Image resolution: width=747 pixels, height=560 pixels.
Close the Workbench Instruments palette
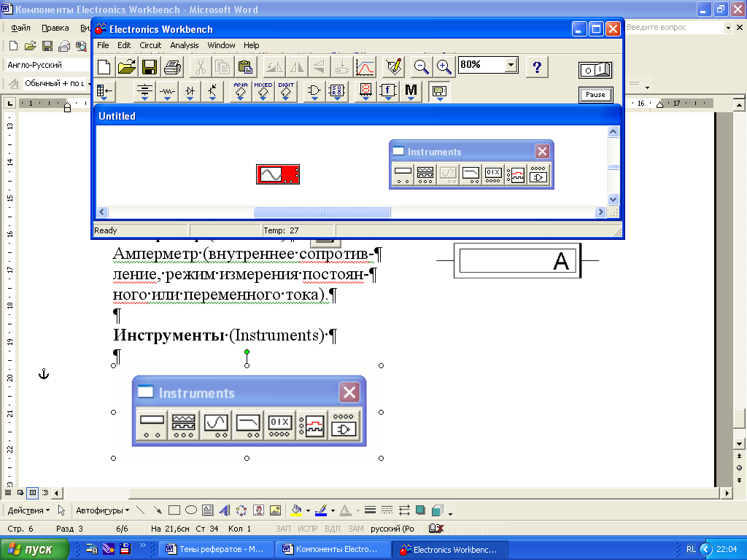(x=542, y=152)
